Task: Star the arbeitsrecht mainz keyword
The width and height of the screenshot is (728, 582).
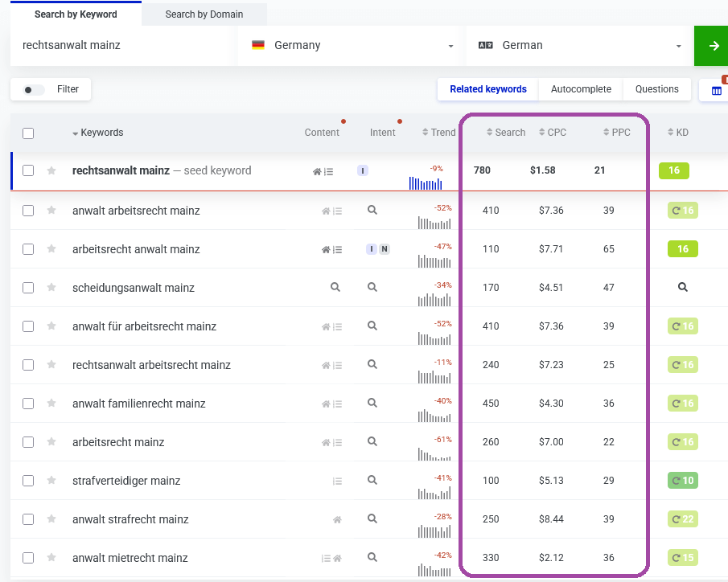Action: (51, 441)
